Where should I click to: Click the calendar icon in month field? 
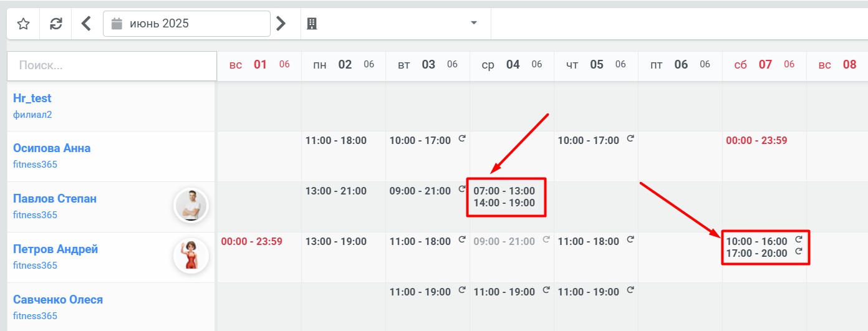117,24
